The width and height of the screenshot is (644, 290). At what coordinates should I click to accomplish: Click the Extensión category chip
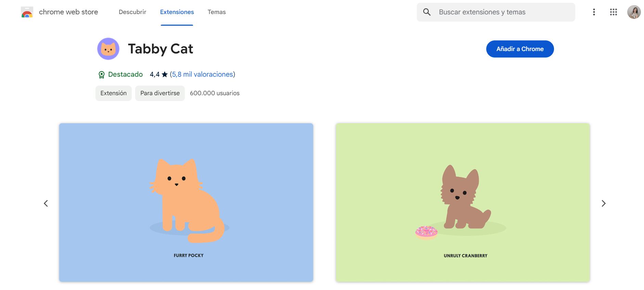coord(113,93)
